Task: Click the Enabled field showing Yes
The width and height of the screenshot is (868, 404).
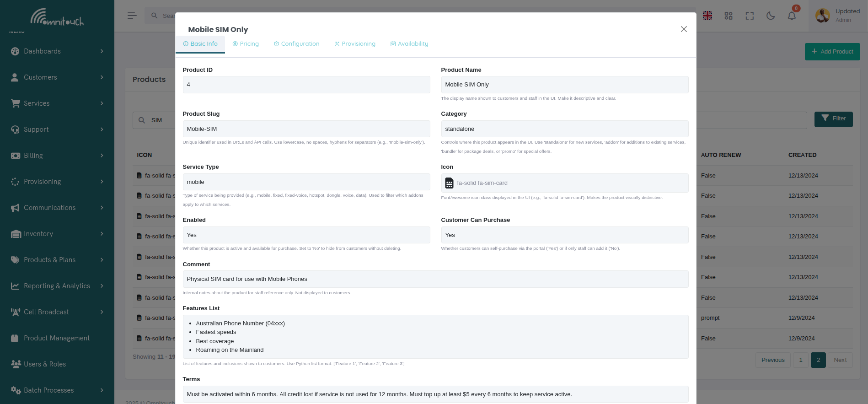Action: tap(306, 235)
